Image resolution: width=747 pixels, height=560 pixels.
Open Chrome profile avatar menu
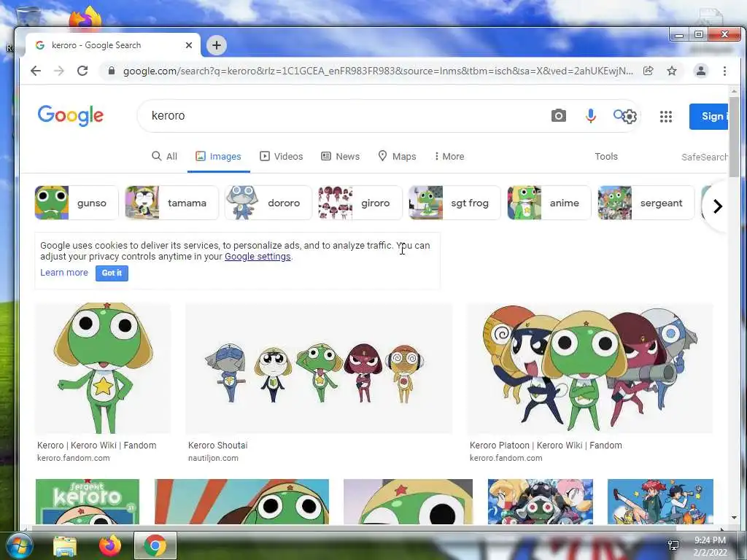(701, 71)
